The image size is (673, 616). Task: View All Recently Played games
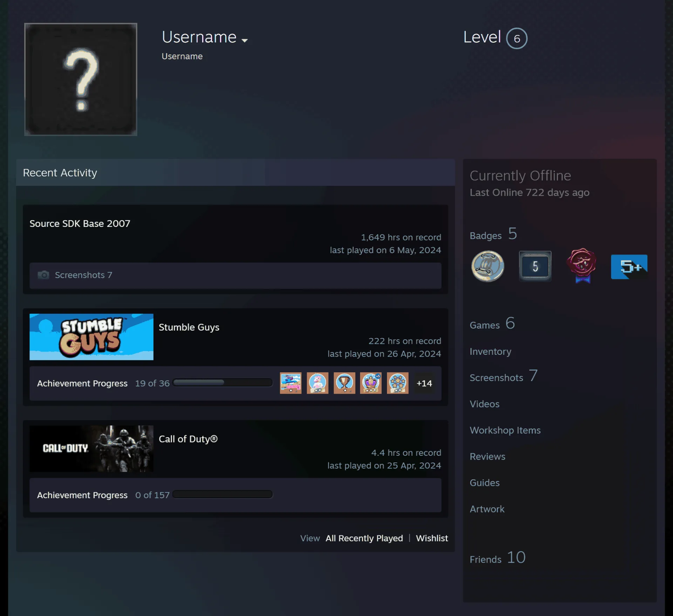364,538
